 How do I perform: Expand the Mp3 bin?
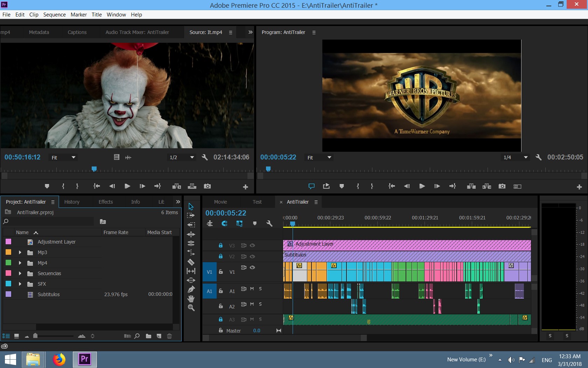tap(20, 252)
